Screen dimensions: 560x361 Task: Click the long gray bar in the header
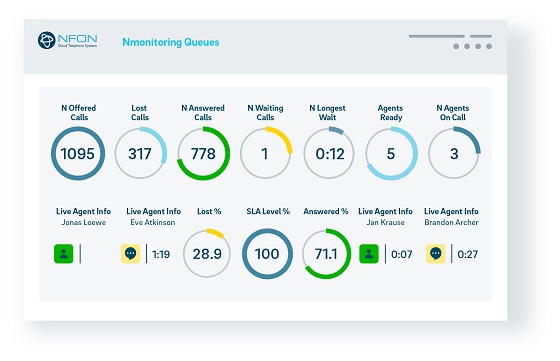437,36
